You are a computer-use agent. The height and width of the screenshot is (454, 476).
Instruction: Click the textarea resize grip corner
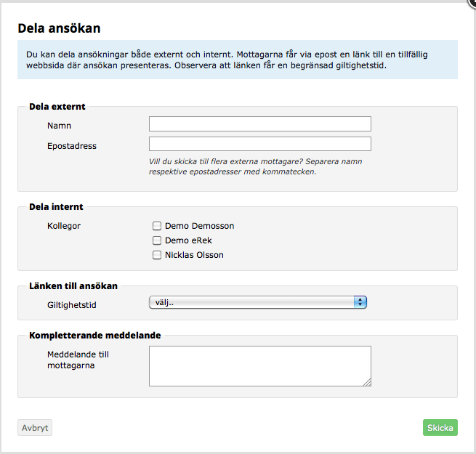tap(368, 383)
